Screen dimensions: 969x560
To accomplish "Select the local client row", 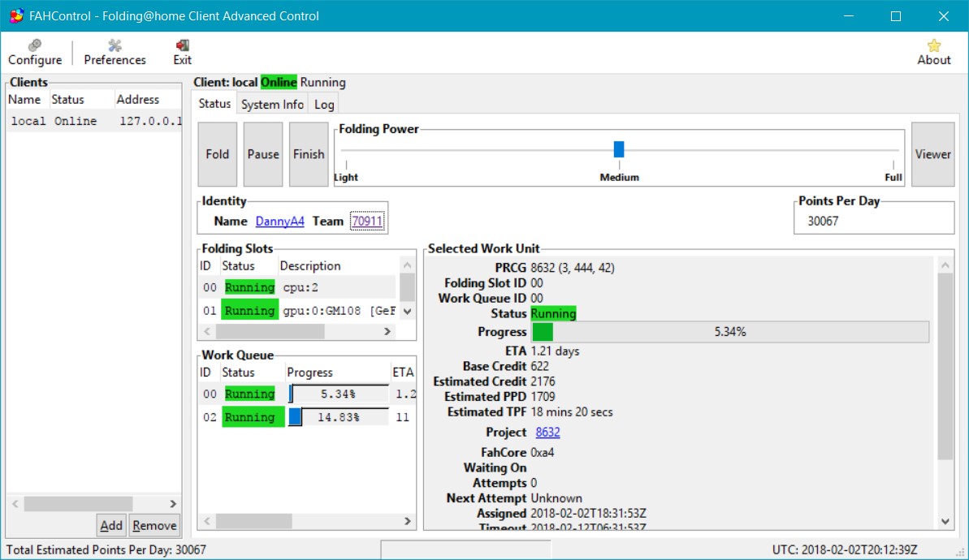I will [x=94, y=121].
